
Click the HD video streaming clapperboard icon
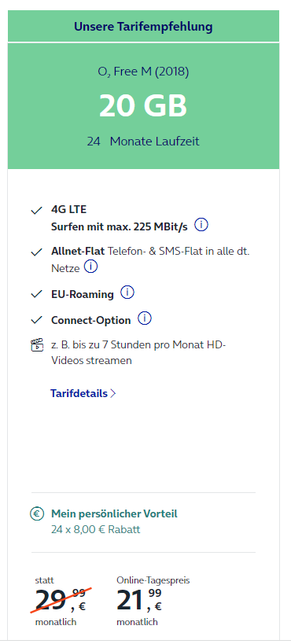pyautogui.click(x=37, y=345)
